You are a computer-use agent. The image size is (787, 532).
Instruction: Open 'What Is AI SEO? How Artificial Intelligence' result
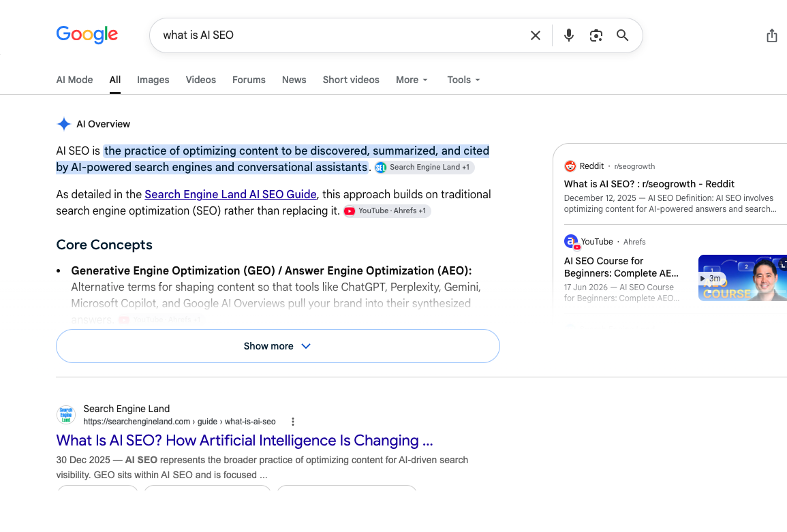pyautogui.click(x=245, y=441)
